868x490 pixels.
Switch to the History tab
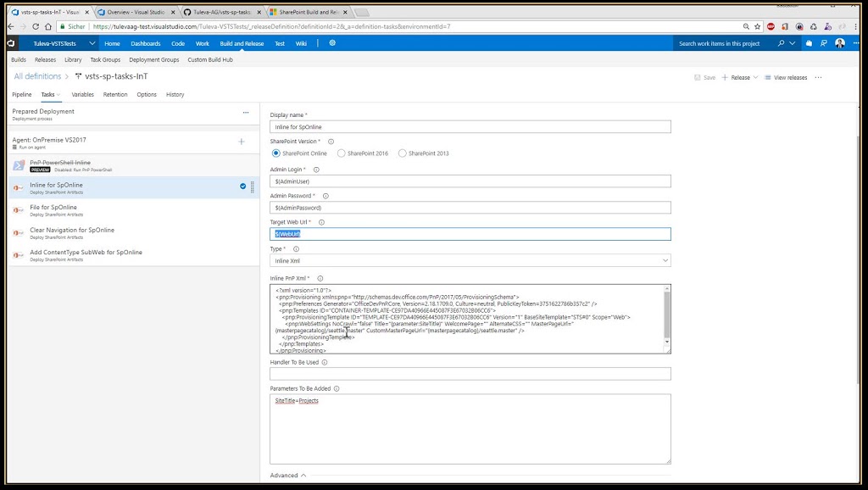point(175,95)
